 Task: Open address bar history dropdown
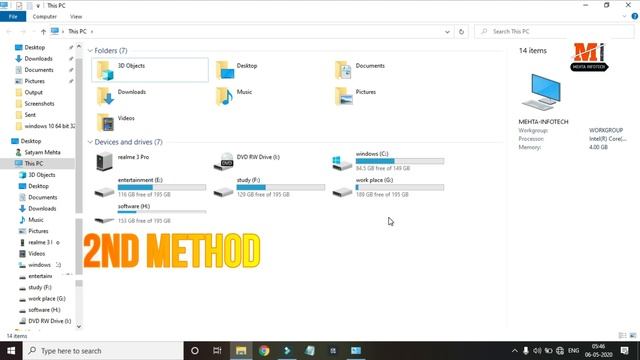[x=447, y=31]
